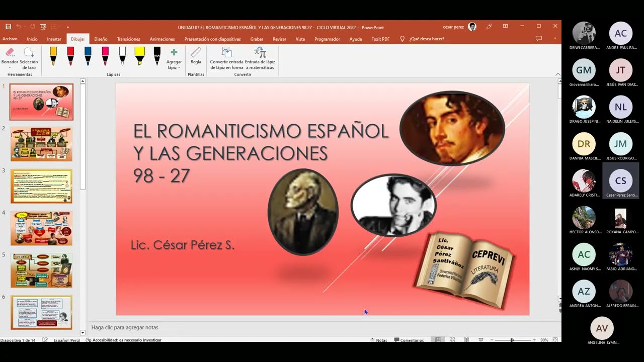Select slide 6 thumbnail
Image resolution: width=644 pixels, height=362 pixels.
coord(41,312)
